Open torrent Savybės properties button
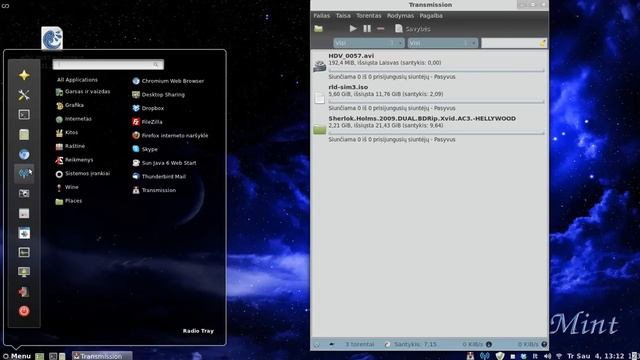Image resolution: width=640 pixels, height=360 pixels. (413, 29)
